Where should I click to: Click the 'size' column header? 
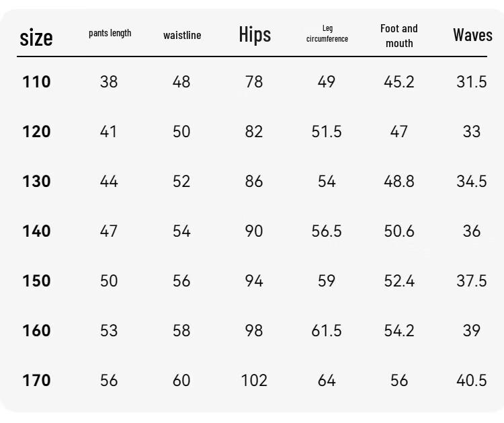coord(36,38)
